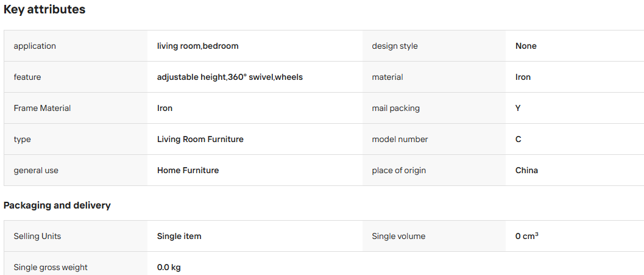Select the Single gross weight label

51,267
